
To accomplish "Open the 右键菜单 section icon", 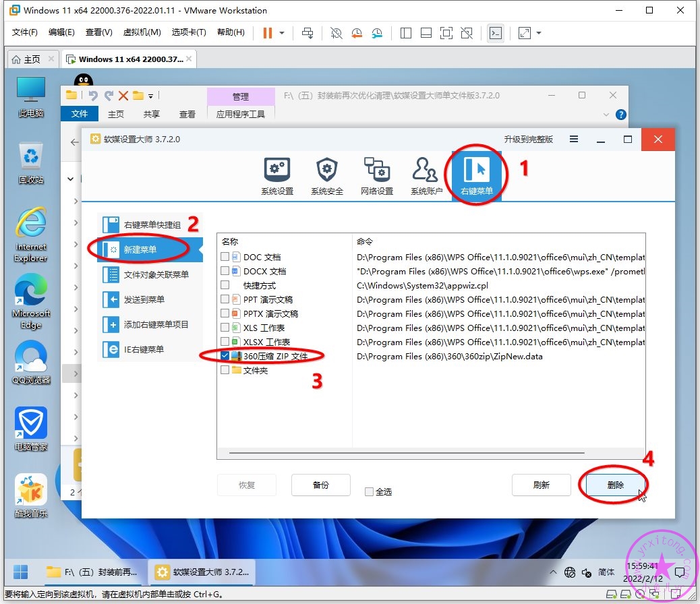I will [x=476, y=177].
